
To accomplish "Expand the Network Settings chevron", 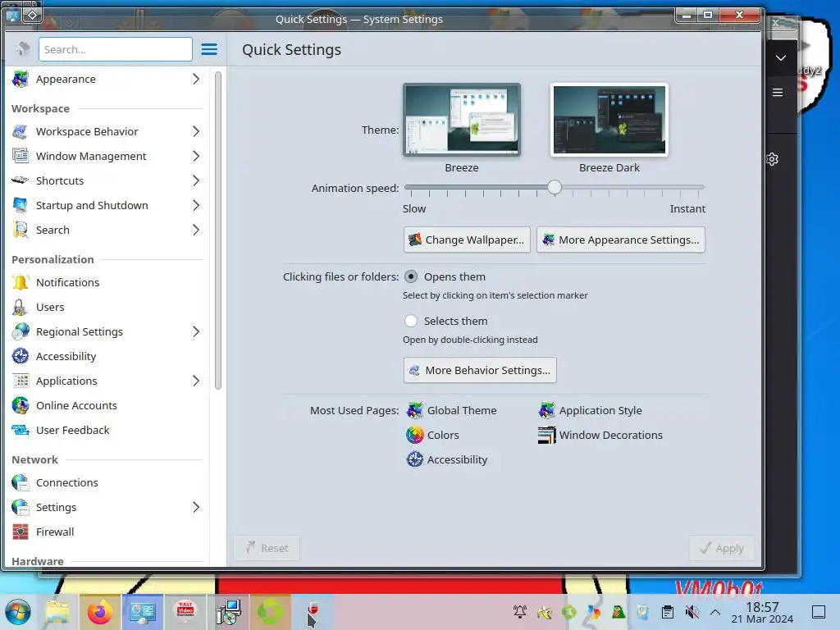I will click(x=196, y=507).
